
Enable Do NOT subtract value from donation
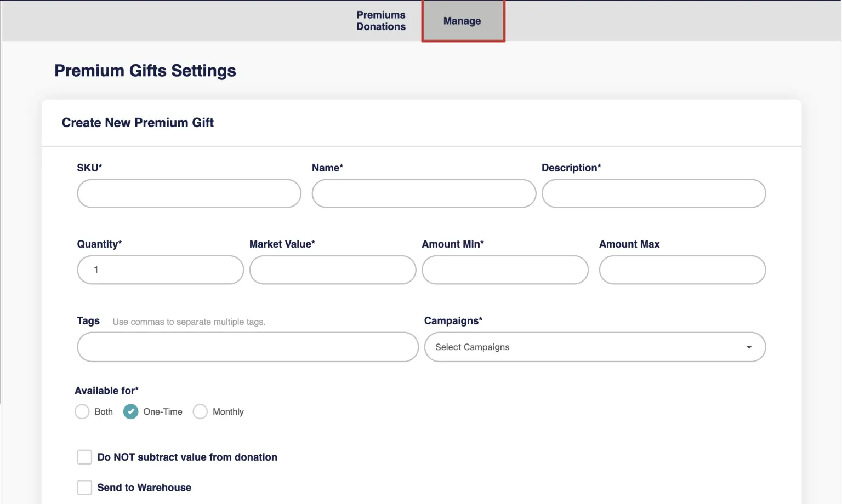pos(84,457)
